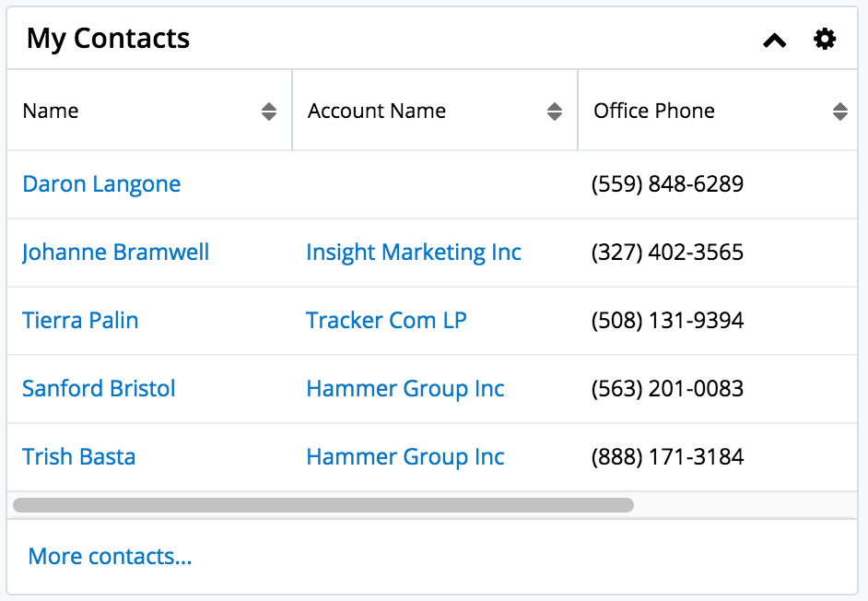Viewport: 868px width, 601px height.
Task: Open Hammer Group Inc for Sanford Bristol
Action: point(405,389)
